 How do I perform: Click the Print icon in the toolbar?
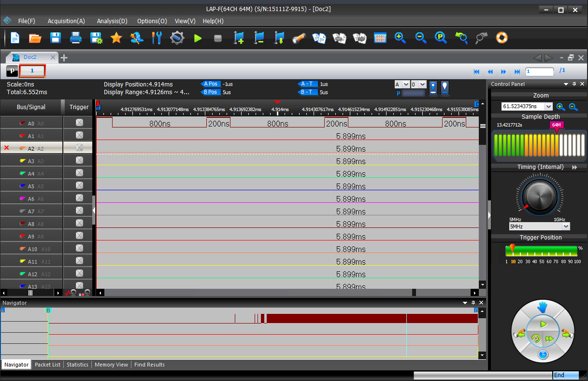click(76, 38)
